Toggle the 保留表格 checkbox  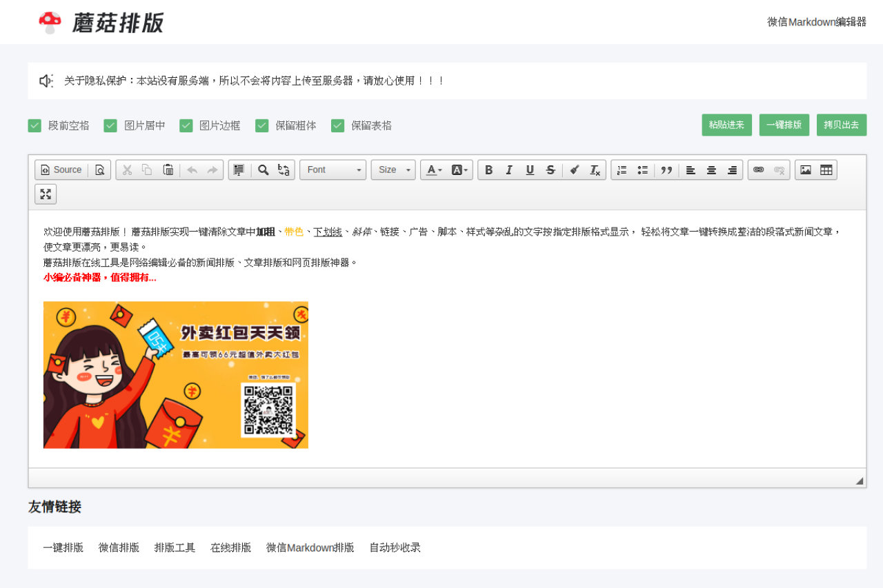(337, 125)
